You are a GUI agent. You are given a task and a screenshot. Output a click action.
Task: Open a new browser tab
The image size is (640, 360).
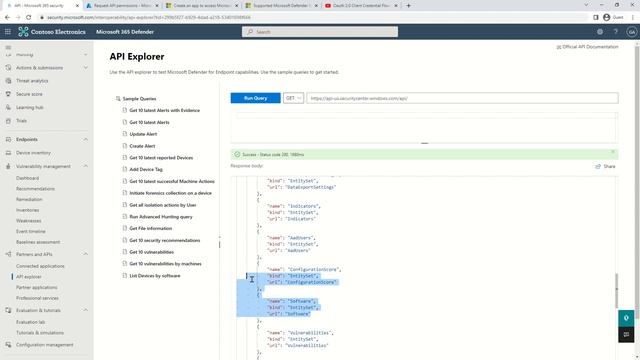(408, 6)
